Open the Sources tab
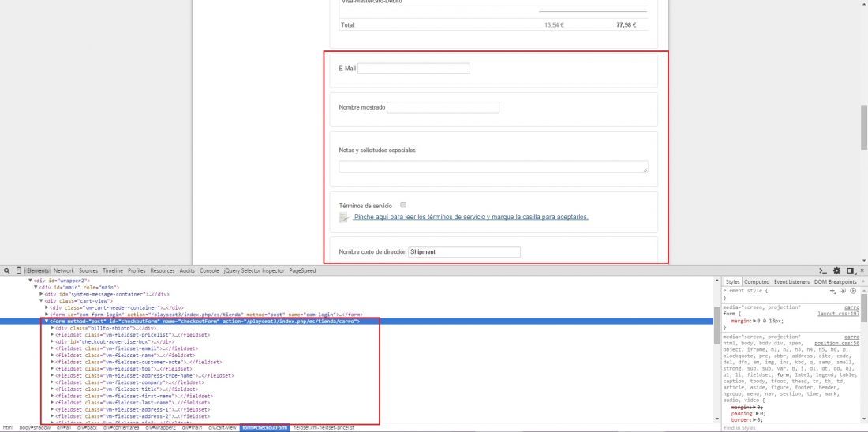 tap(88, 271)
